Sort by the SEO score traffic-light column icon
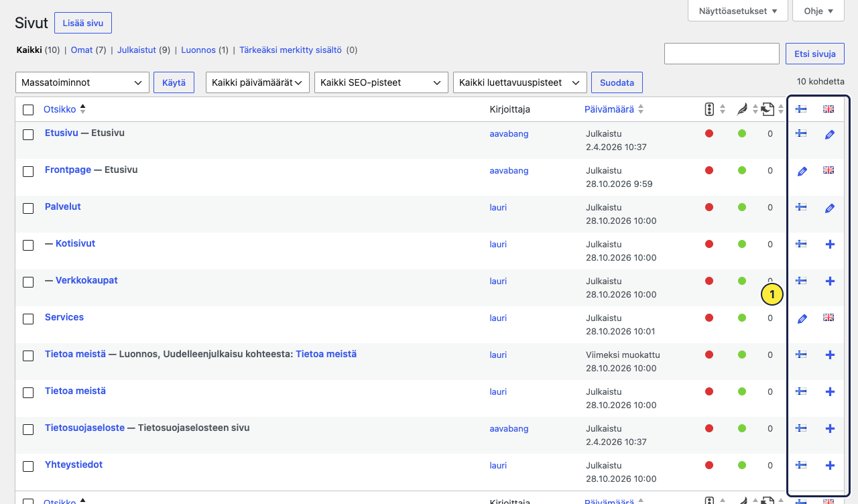Screen dimensions: 858x504 710,109
